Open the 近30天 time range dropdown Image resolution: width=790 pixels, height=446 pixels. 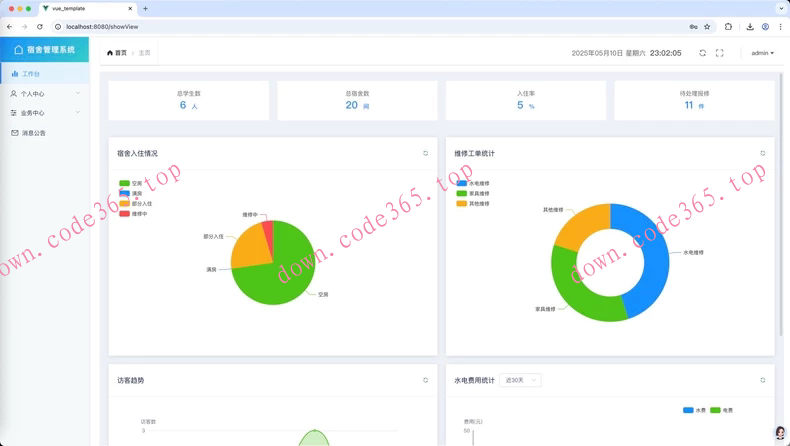[x=520, y=380]
